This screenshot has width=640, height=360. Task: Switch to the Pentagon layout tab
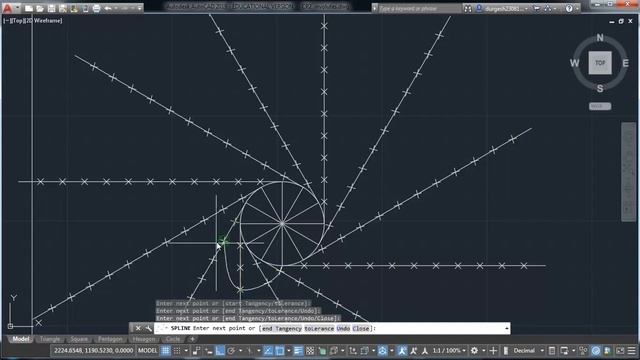[110, 339]
